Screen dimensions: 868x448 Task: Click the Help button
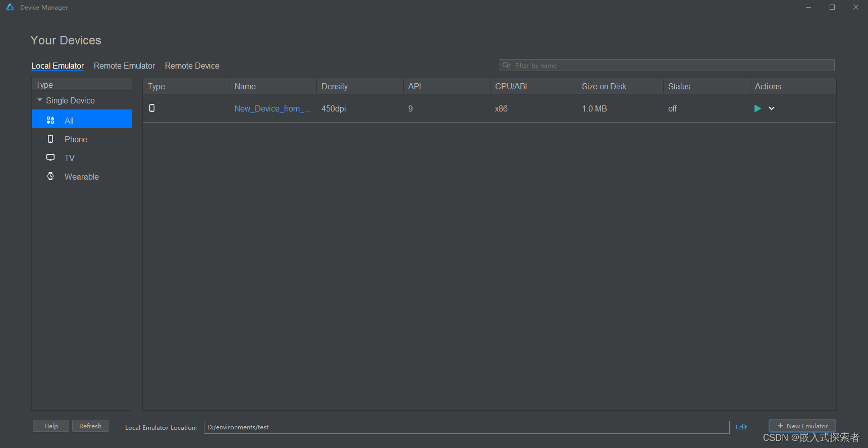(x=51, y=426)
